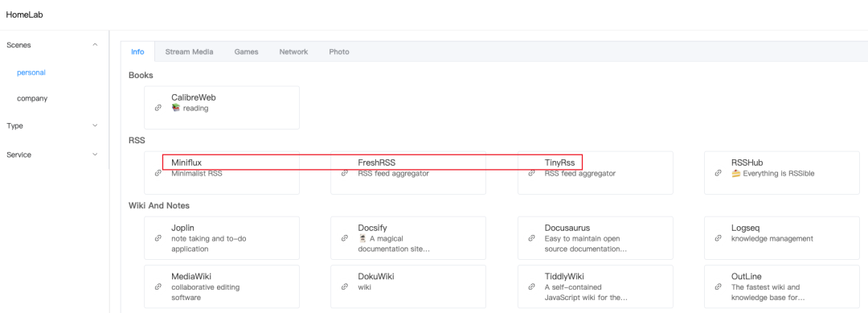The height and width of the screenshot is (313, 868).
Task: Click 'note taking and to-do application' text
Action: tap(209, 244)
